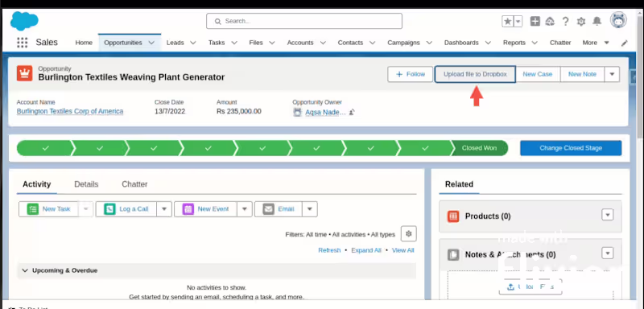Screen dimensions: 644x309
Task: Open Aqsa Nade owner link
Action: 325,112
